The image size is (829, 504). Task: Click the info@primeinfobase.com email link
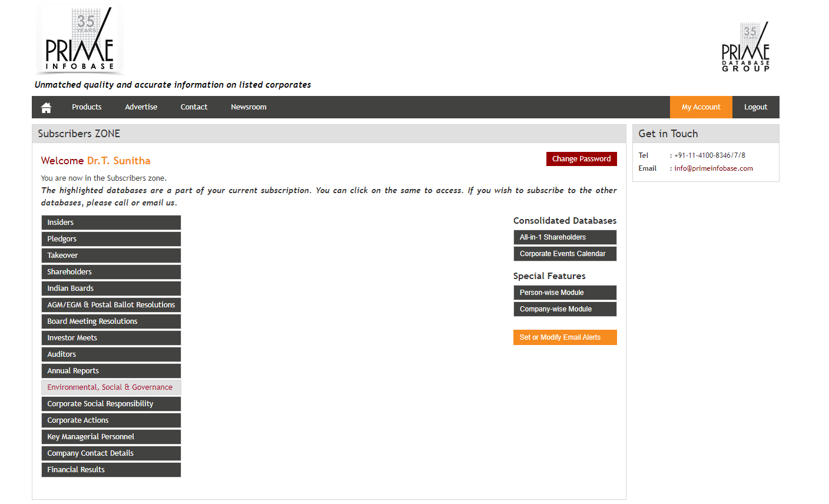(713, 168)
